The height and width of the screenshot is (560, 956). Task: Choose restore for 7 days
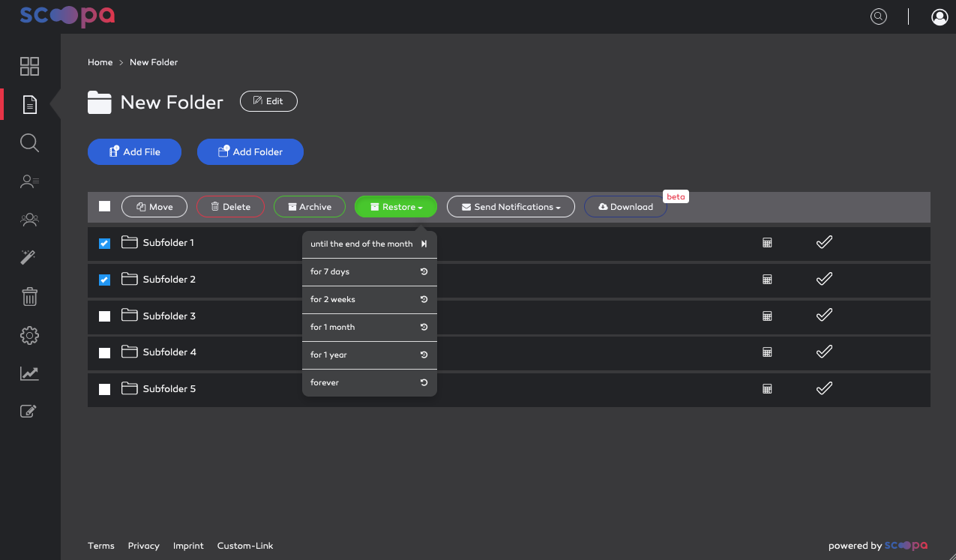tap(370, 271)
